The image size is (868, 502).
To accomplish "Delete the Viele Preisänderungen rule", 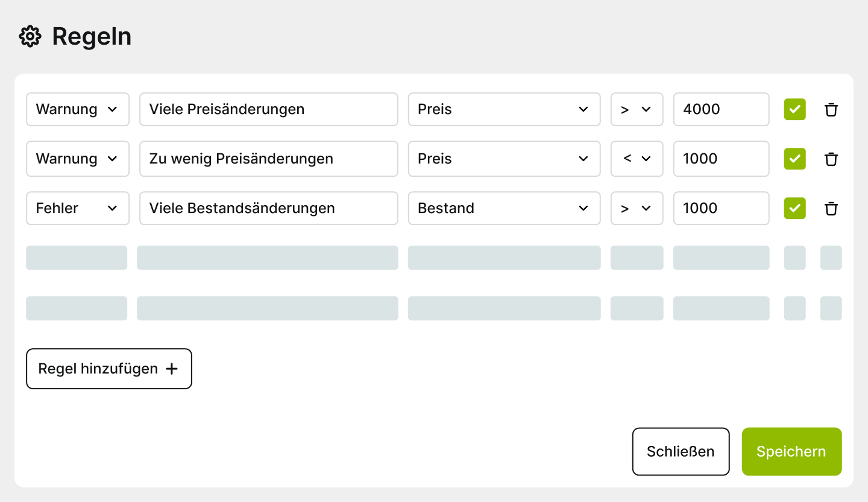I will [831, 109].
